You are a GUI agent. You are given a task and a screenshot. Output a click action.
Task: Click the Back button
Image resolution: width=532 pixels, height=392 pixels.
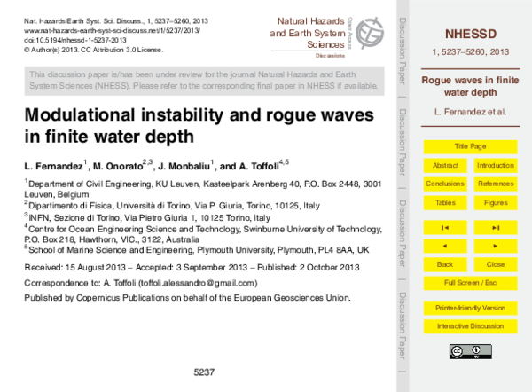tap(445, 264)
